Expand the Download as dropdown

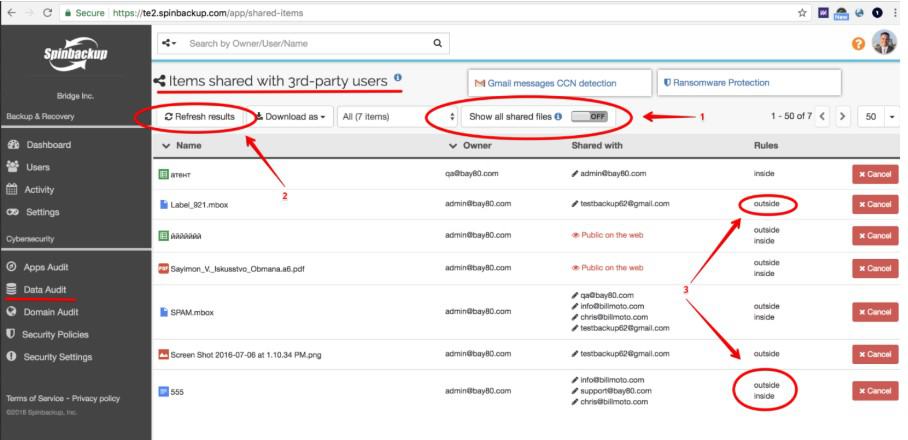(x=290, y=116)
